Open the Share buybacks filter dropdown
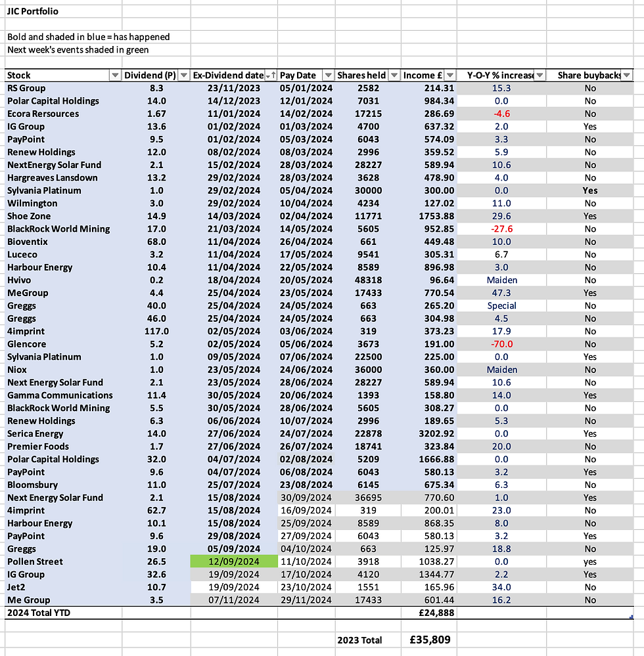The height and width of the screenshot is (656, 644). click(626, 76)
